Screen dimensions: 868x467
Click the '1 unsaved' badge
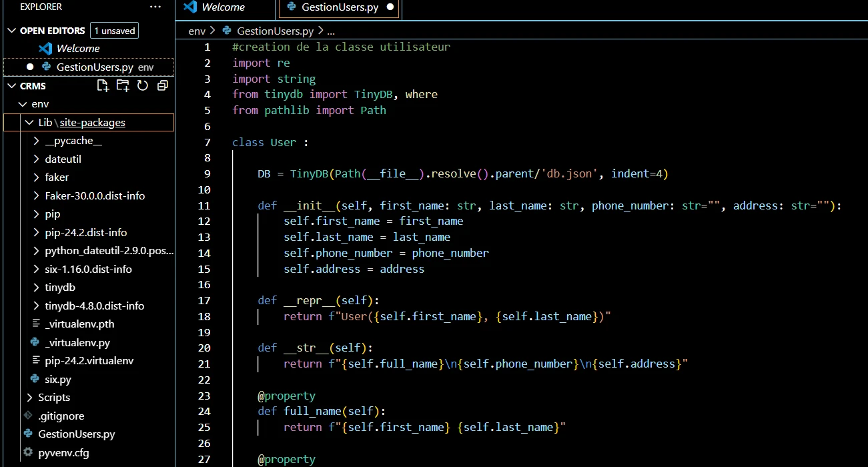115,31
